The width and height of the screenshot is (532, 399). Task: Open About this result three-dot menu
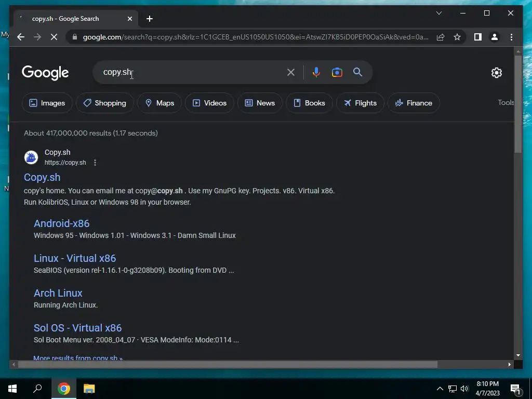pos(95,163)
